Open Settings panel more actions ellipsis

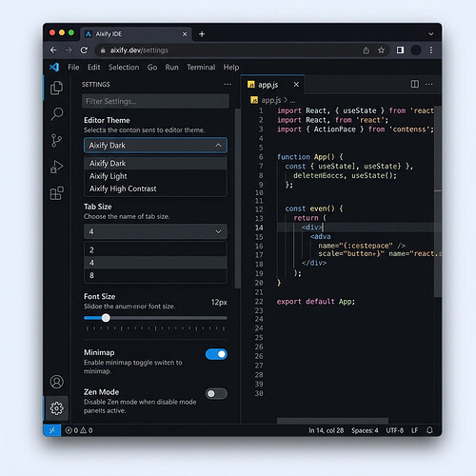228,85
